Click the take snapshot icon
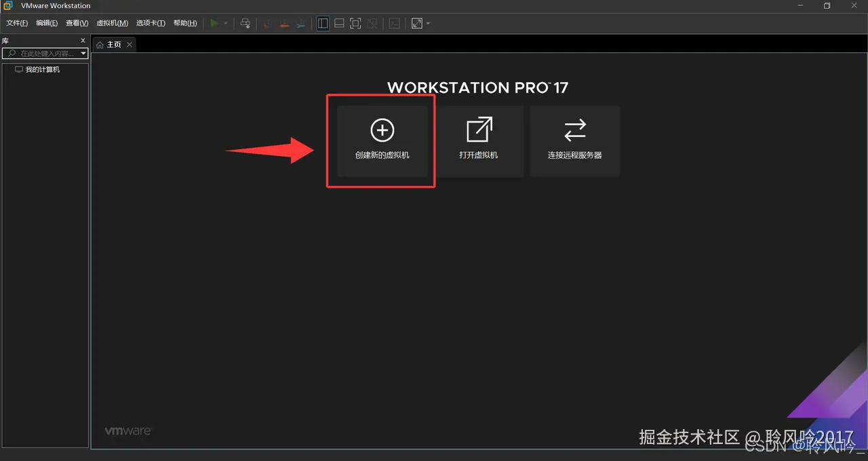 tap(267, 23)
